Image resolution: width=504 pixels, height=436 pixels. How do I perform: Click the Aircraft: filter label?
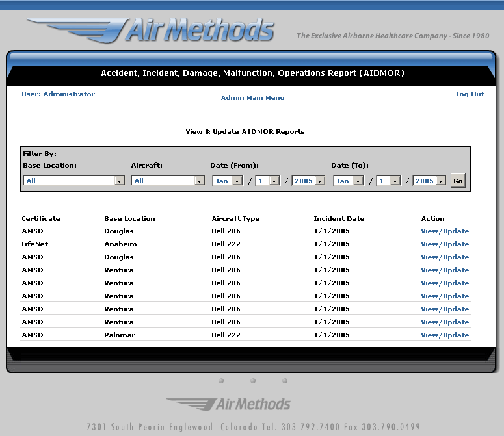point(146,165)
